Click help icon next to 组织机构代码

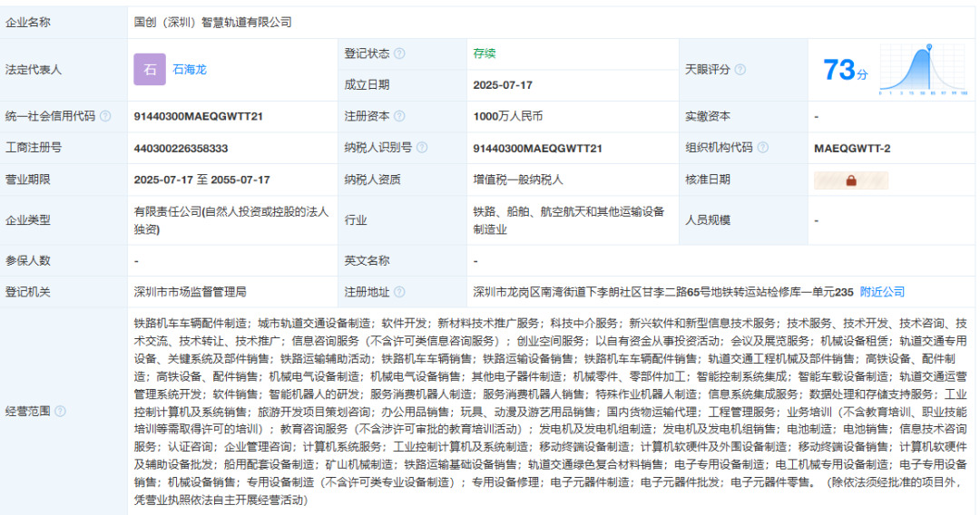[763, 148]
